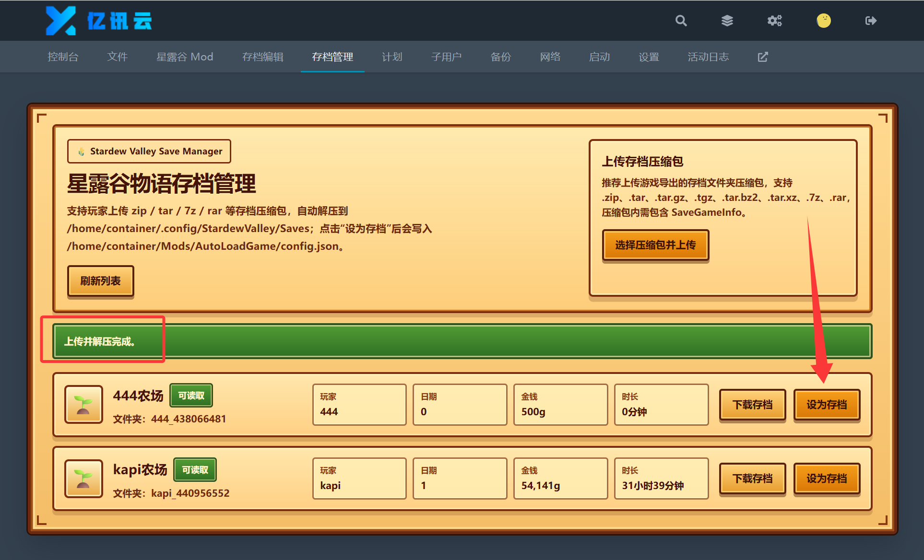Click the Stardew Valley Save Manager label
The image size is (924, 560).
149,152
